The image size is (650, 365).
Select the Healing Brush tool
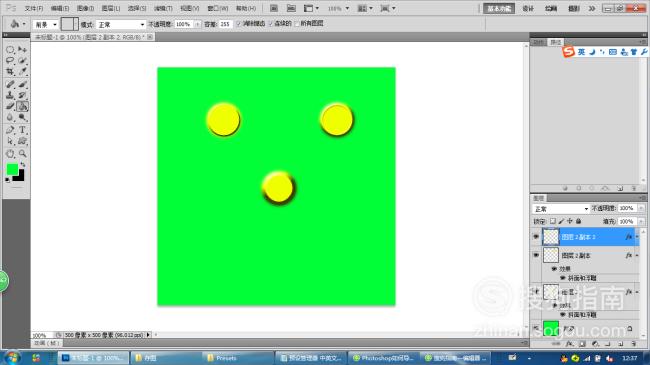coord(10,85)
